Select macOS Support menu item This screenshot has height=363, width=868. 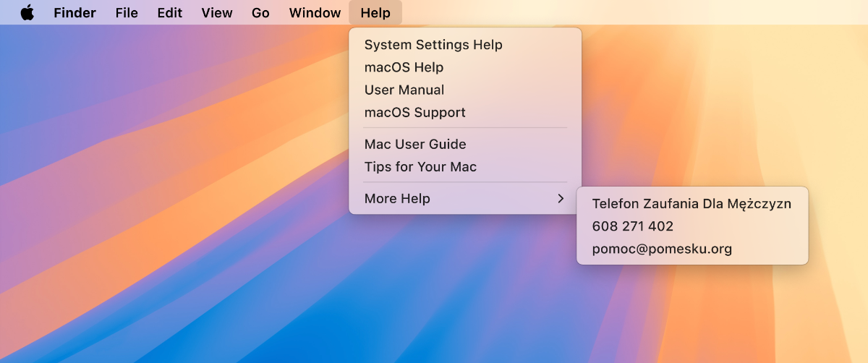pyautogui.click(x=415, y=112)
